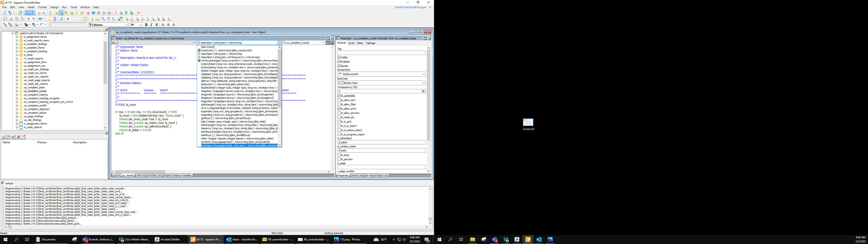This screenshot has width=868, height=244.
Task: Uncheck the Visible checkbox
Action: pyautogui.click(x=339, y=57)
